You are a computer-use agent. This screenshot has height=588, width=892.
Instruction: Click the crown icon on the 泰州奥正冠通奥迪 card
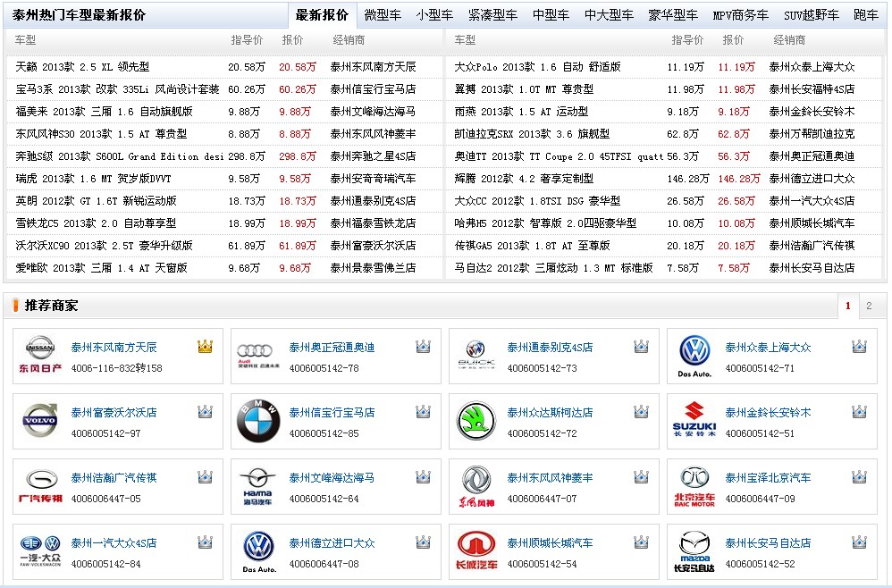(423, 346)
